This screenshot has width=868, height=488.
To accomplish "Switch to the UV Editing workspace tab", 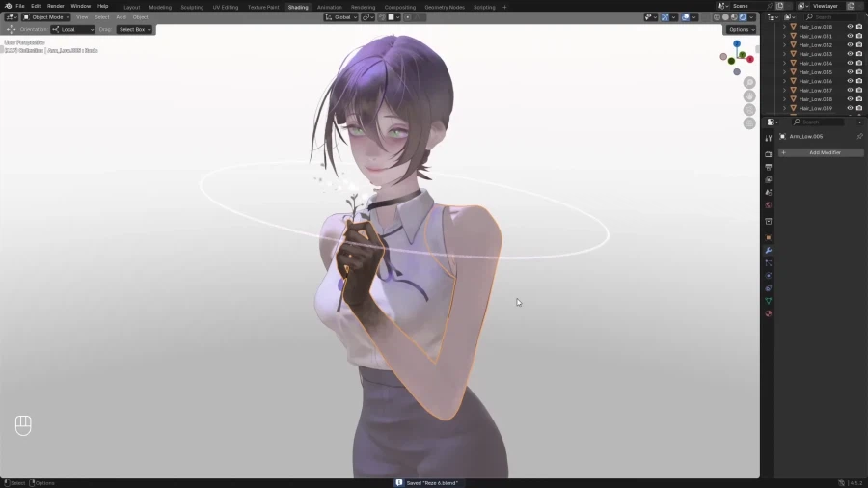I will tap(226, 7).
